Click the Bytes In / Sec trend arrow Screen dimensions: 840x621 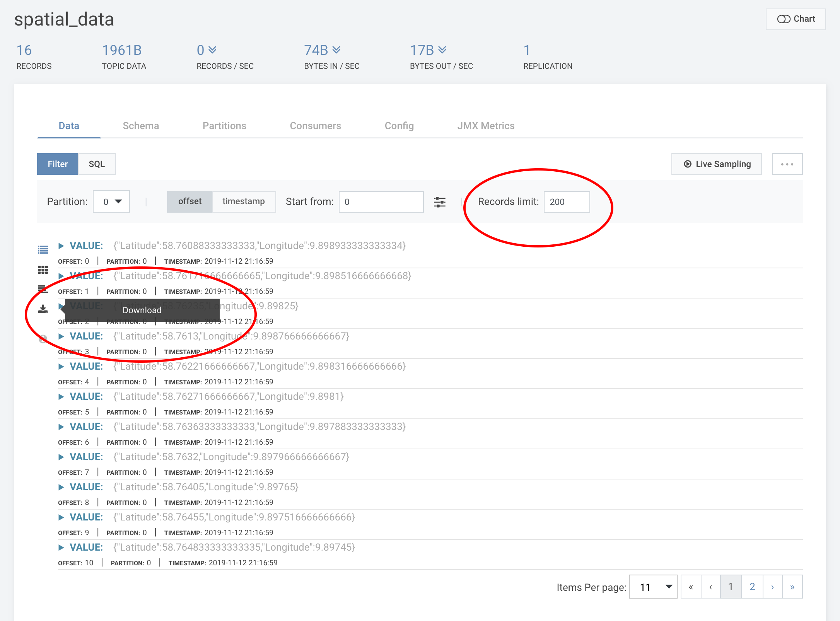pos(336,50)
